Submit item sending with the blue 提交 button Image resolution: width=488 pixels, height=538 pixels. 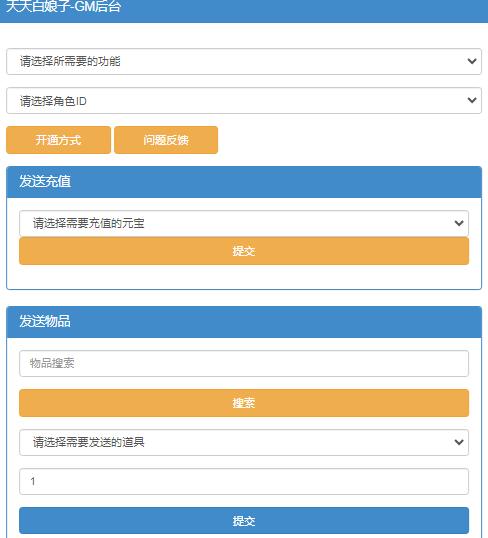(x=244, y=521)
